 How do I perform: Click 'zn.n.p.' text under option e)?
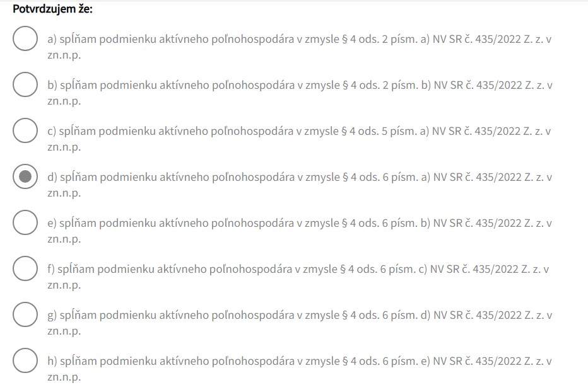(64, 239)
